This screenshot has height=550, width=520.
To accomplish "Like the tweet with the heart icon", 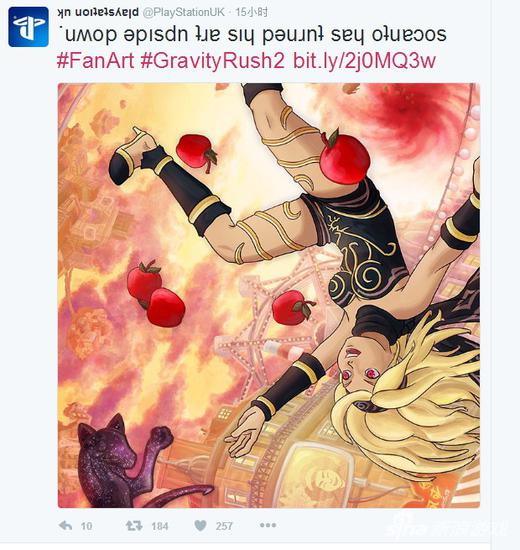I will [200, 525].
